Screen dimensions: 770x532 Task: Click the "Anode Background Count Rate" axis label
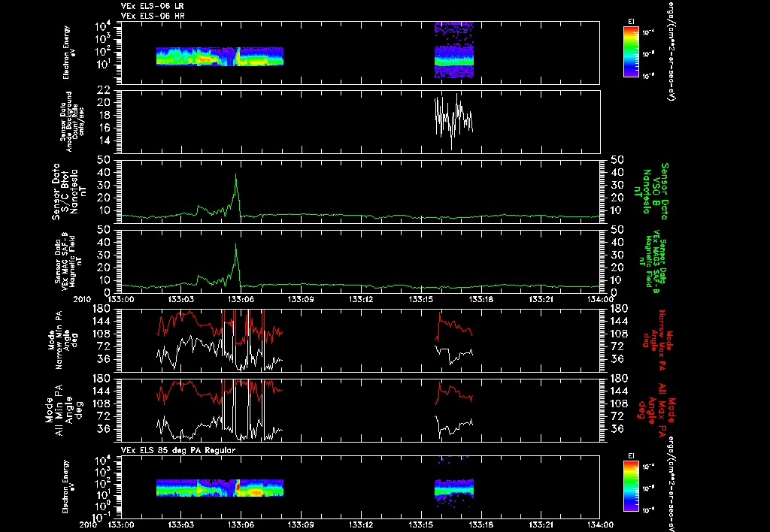72,121
